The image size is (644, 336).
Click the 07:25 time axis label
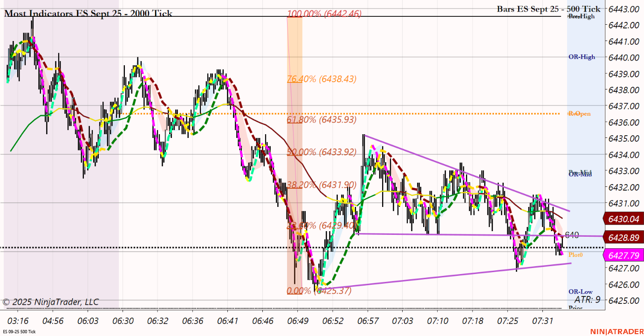pos(507,321)
